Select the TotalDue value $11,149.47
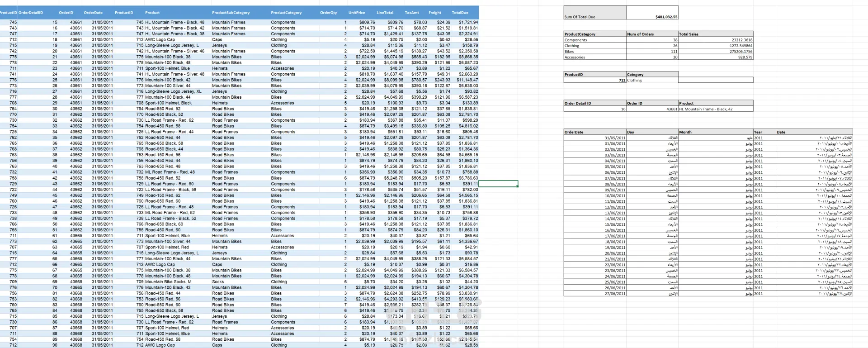This screenshot has height=348, width=868. tap(467, 80)
